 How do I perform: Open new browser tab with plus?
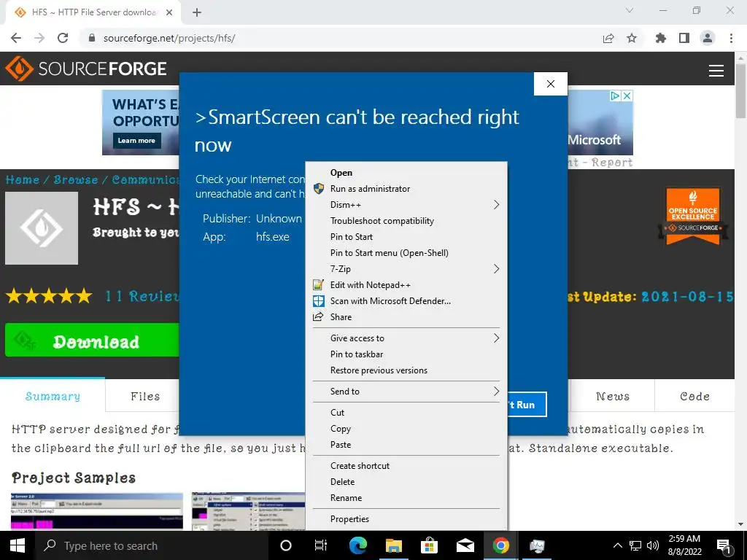tap(197, 12)
